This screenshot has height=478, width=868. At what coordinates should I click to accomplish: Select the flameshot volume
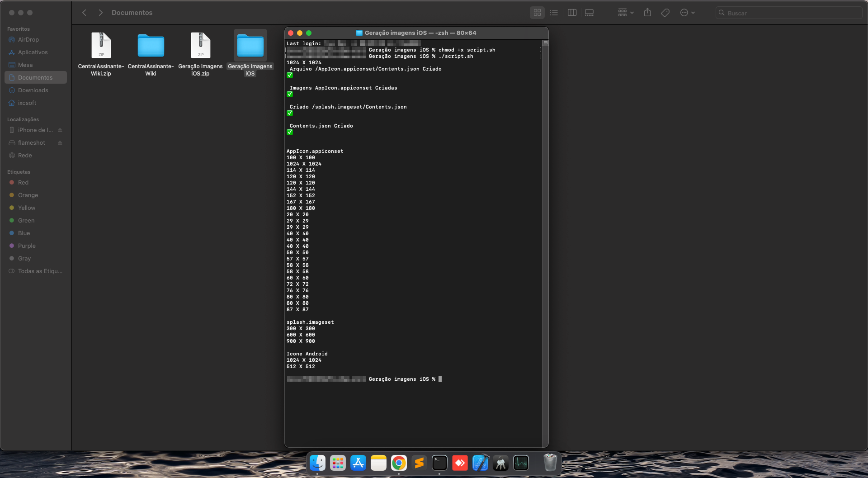[32, 143]
